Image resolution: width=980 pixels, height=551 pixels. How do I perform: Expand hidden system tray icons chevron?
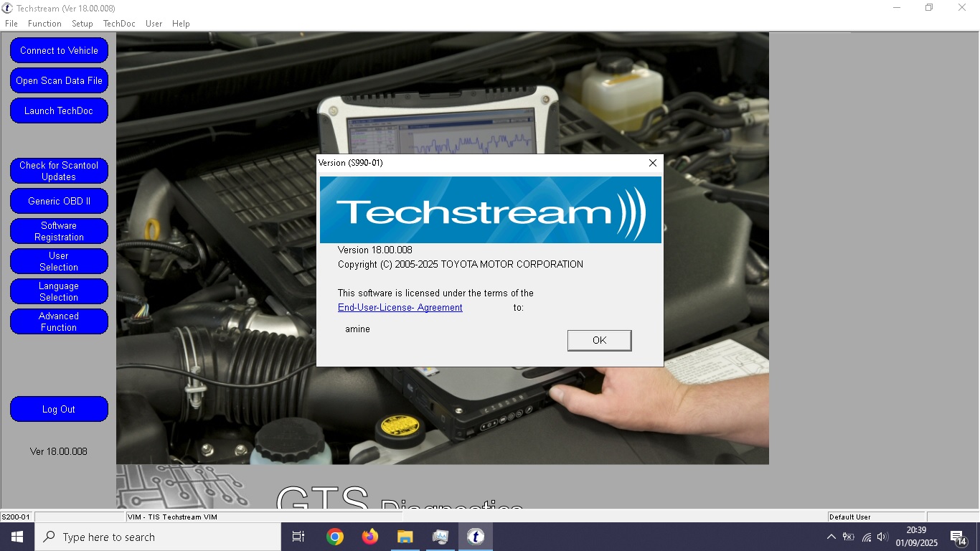click(831, 537)
